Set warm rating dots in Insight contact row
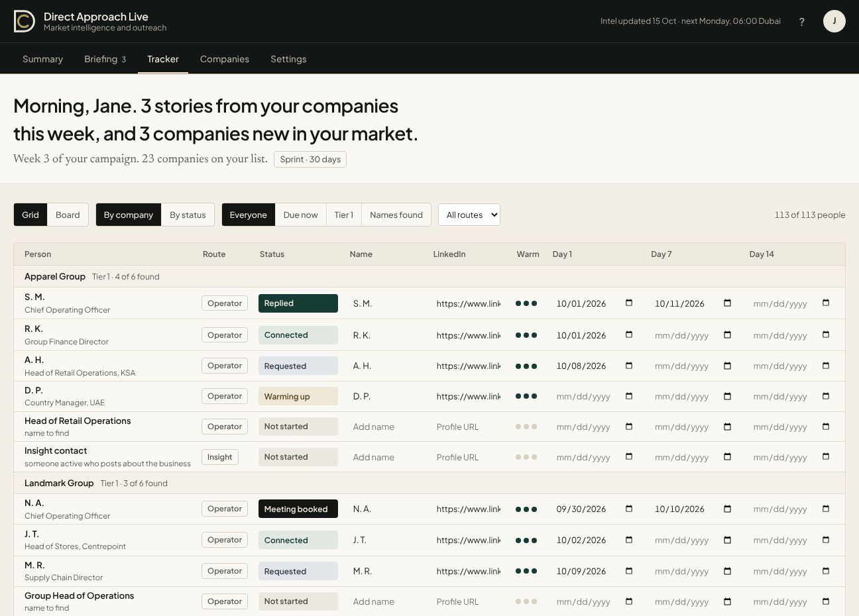The image size is (859, 616). (x=526, y=457)
